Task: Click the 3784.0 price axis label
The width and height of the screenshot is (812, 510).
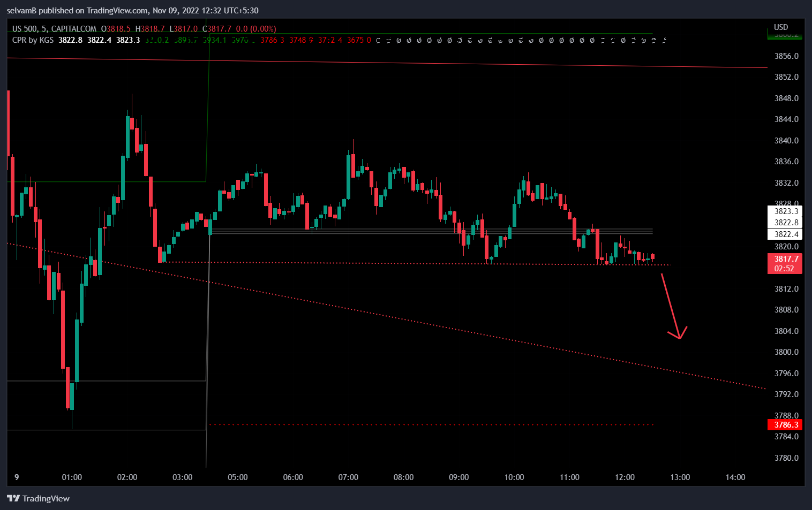Action: pyautogui.click(x=786, y=437)
